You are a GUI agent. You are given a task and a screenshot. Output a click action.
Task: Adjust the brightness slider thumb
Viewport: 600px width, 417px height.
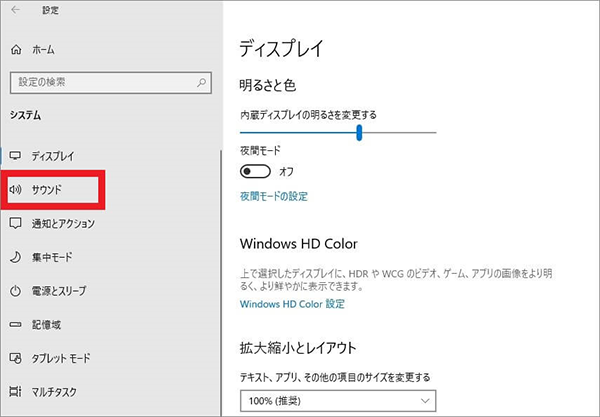pyautogui.click(x=359, y=132)
